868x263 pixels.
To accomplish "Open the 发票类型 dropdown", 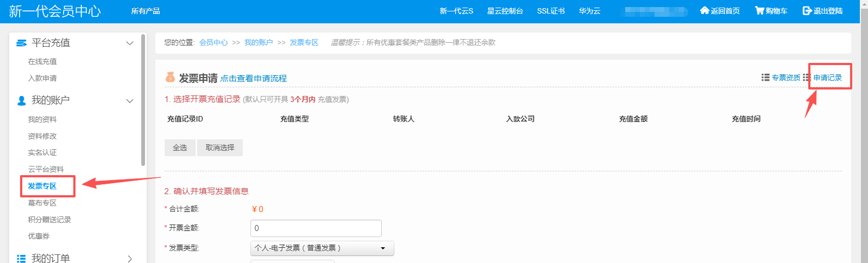I will pos(322,248).
